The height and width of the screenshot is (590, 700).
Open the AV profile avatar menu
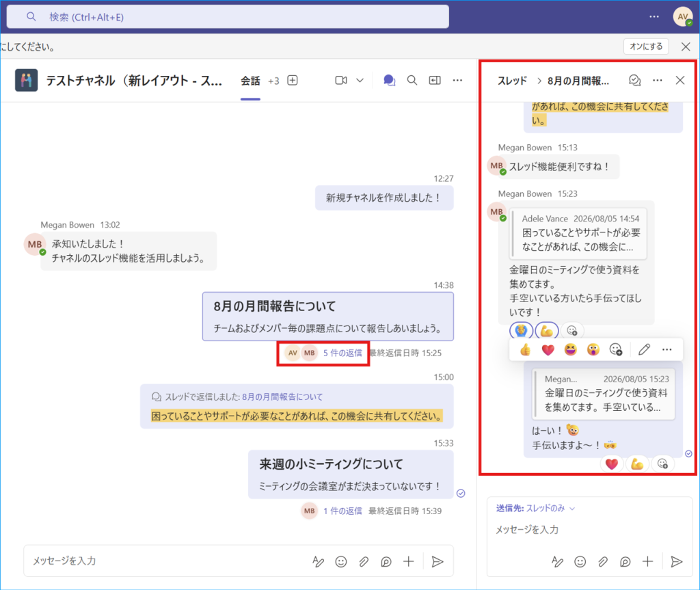(683, 17)
